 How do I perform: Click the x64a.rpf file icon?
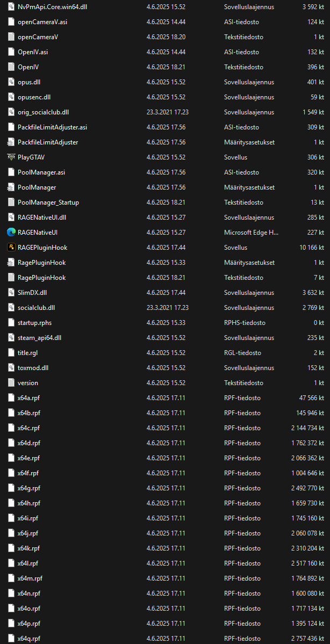(x=11, y=398)
